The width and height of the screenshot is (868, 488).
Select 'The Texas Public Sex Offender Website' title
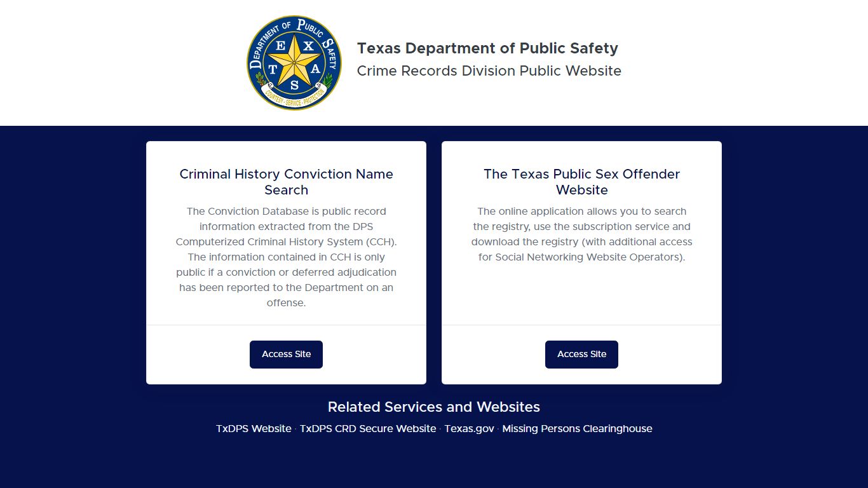pyautogui.click(x=581, y=182)
